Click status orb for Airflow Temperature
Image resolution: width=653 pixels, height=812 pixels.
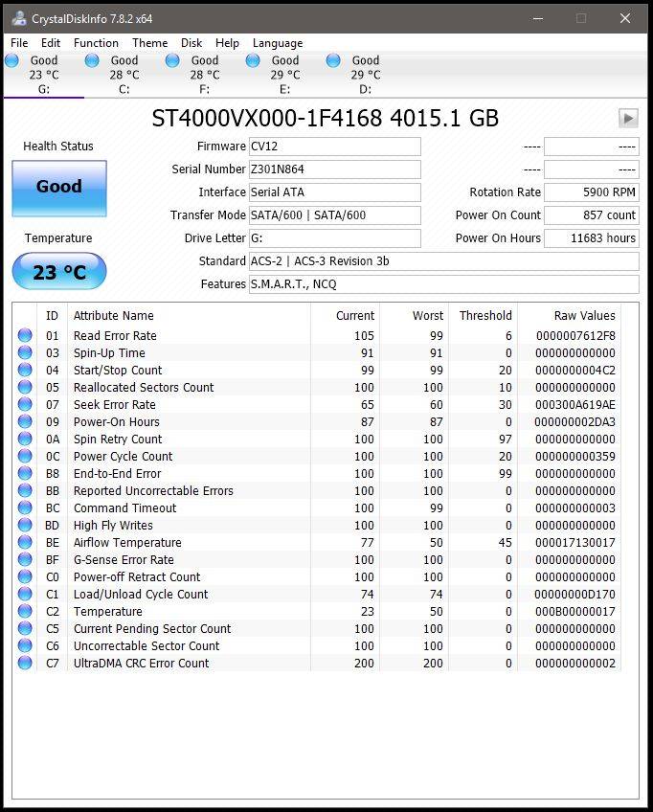pyautogui.click(x=25, y=542)
